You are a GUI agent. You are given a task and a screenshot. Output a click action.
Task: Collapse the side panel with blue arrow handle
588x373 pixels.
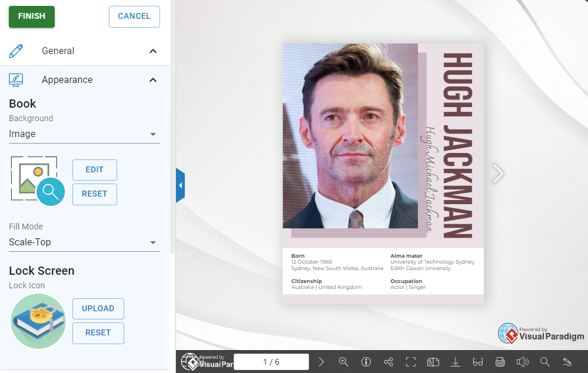tap(181, 185)
